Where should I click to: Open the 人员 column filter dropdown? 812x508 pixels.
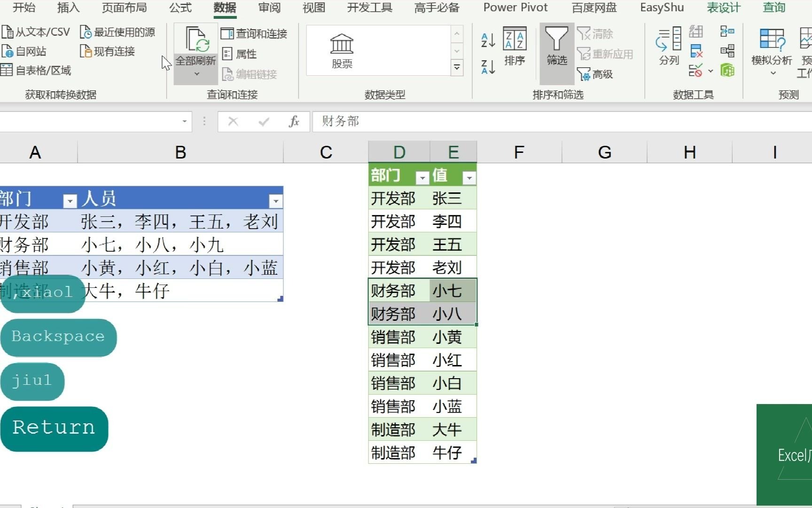276,200
